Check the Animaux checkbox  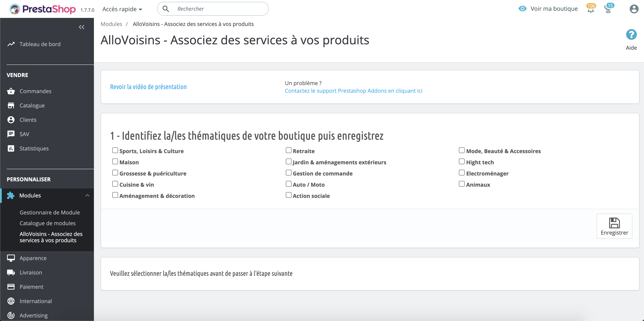[x=462, y=184]
